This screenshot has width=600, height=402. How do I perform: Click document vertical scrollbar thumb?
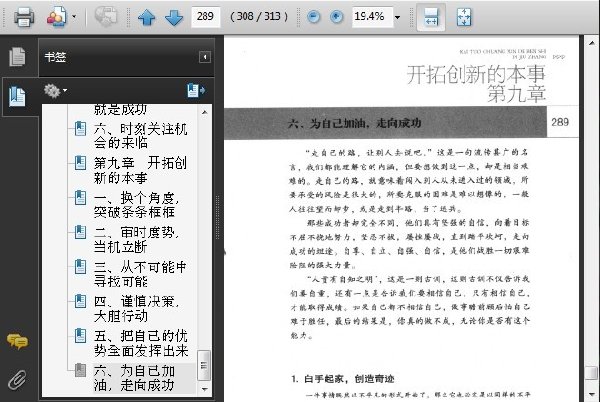(592, 373)
